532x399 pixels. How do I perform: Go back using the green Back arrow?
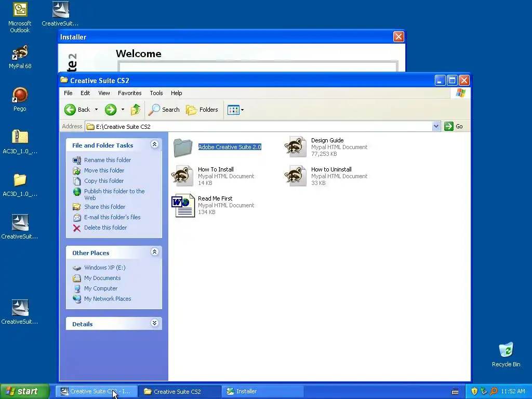[70, 110]
